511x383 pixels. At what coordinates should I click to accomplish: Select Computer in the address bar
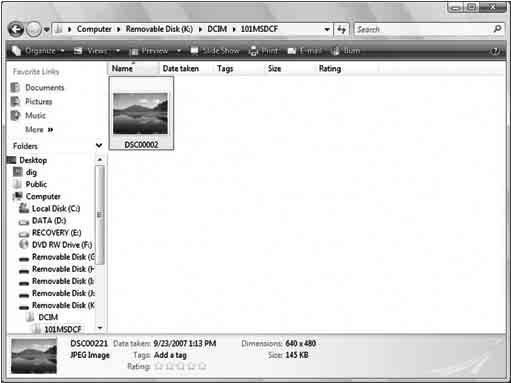coord(94,29)
